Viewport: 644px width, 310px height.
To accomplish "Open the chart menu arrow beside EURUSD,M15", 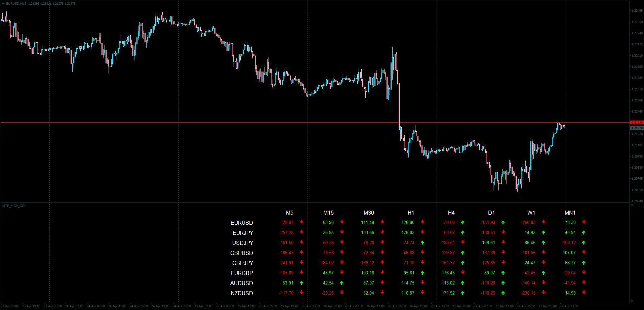I will coord(3,3).
